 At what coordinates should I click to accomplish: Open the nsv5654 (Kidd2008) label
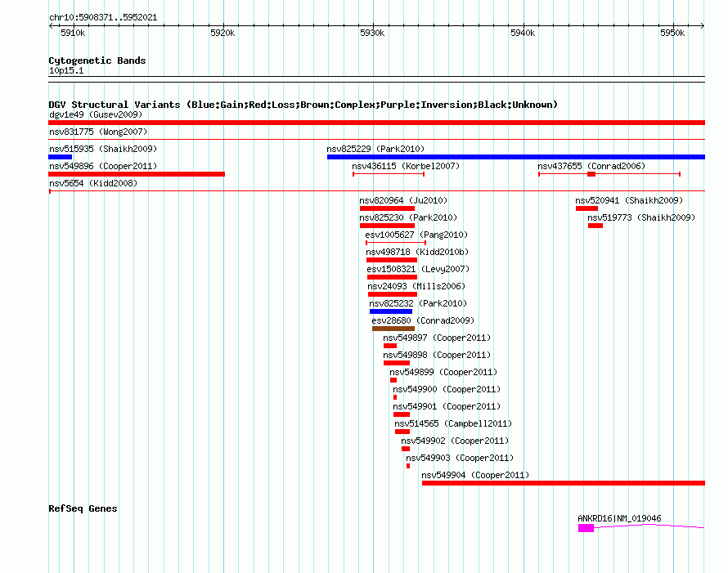coord(93,183)
